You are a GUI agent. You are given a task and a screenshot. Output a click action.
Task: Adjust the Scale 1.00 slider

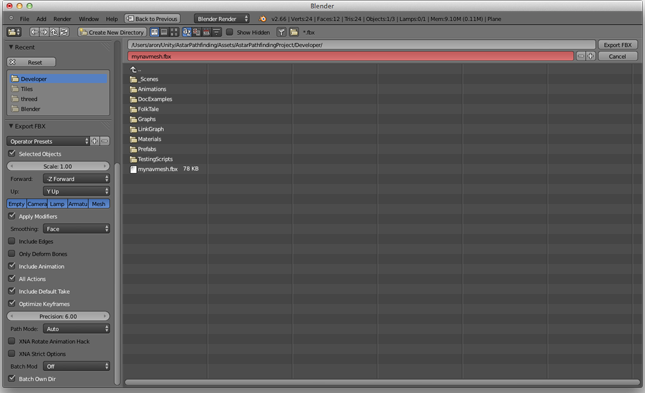(58, 166)
